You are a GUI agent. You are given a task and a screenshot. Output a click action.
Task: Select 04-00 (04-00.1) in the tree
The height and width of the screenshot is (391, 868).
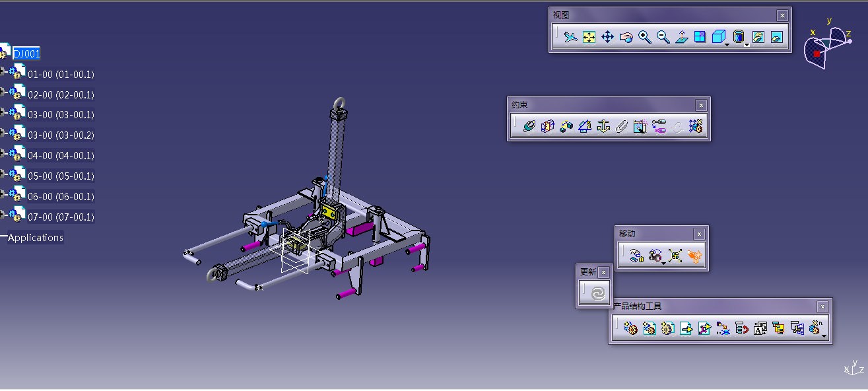[x=61, y=156]
